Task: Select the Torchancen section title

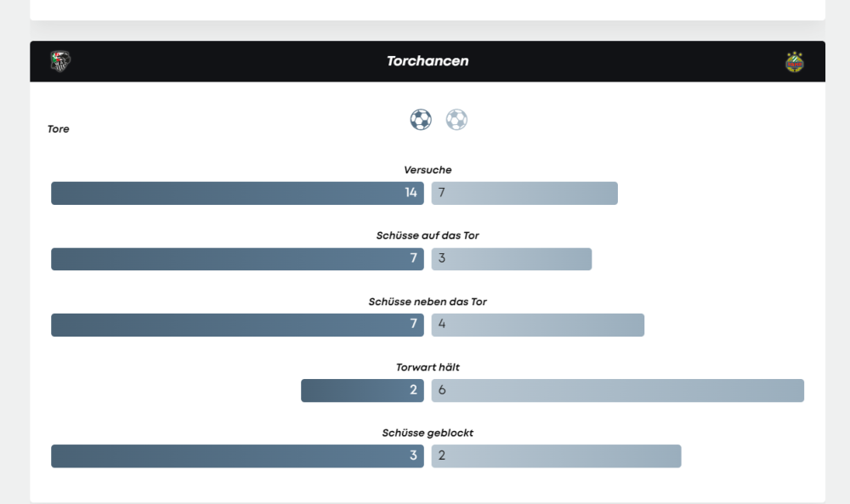Action: point(428,61)
